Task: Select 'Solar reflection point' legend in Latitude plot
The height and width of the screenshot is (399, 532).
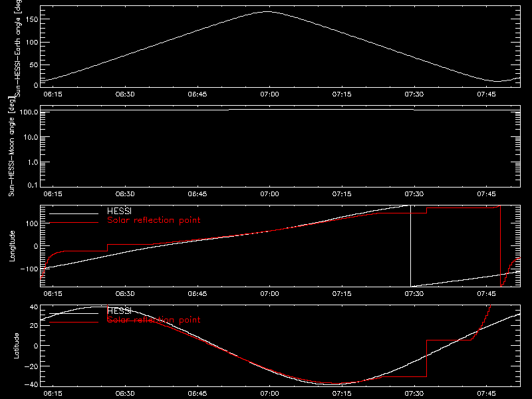Action: pos(154,320)
